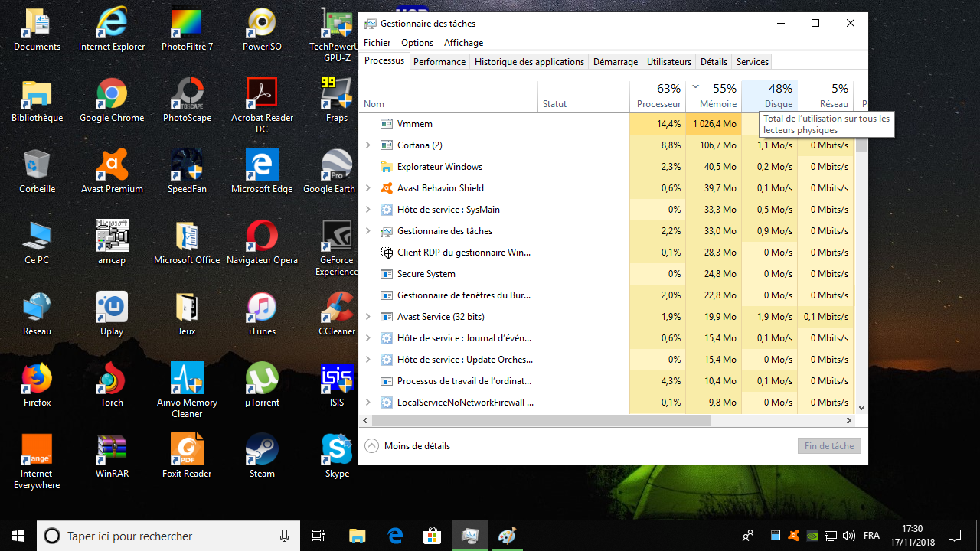Viewport: 980px width, 551px height.
Task: Select the Avast Premium desktop icon
Action: coord(112,173)
